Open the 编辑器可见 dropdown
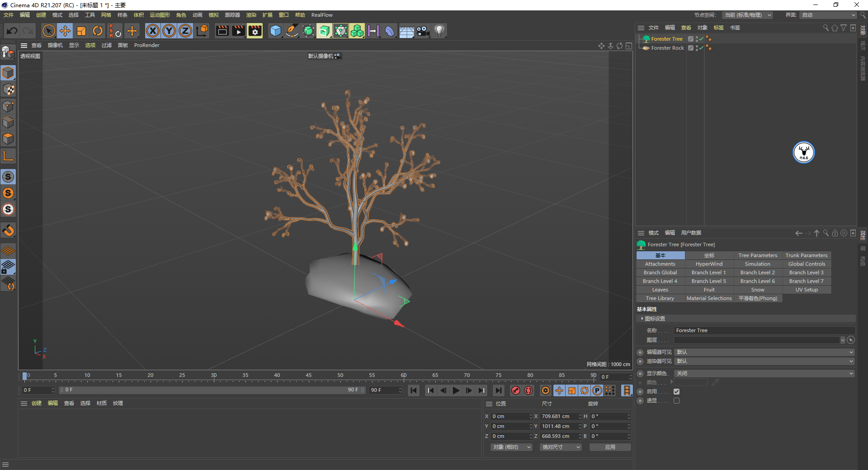This screenshot has width=868, height=470. click(764, 352)
